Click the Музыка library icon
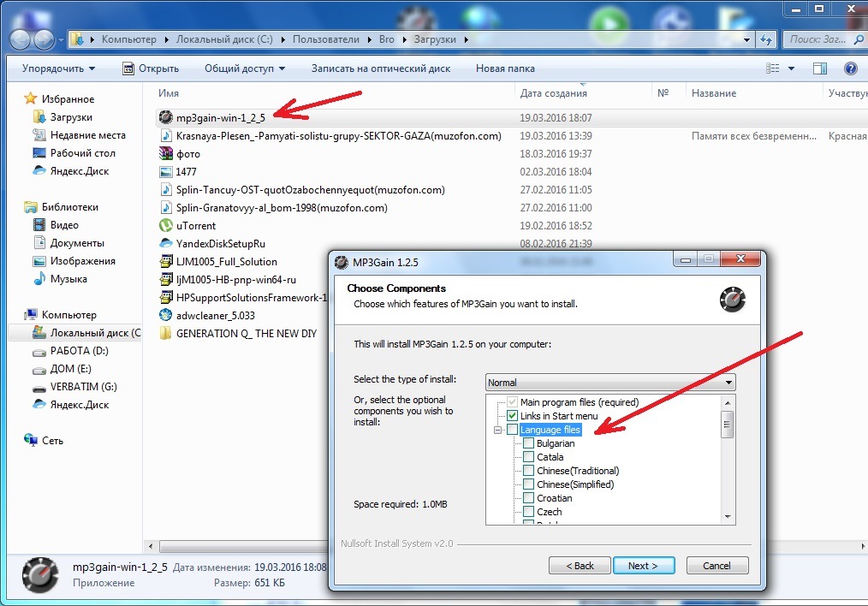 (39, 278)
